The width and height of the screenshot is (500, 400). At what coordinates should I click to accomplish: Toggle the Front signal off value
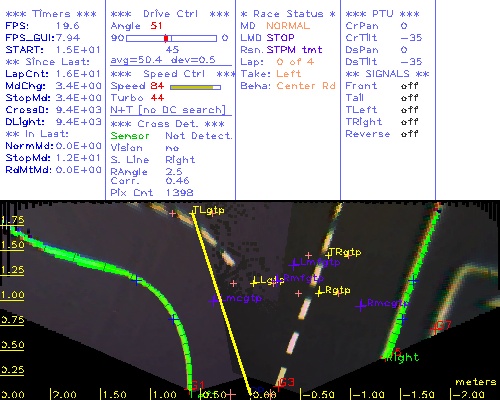(410, 86)
